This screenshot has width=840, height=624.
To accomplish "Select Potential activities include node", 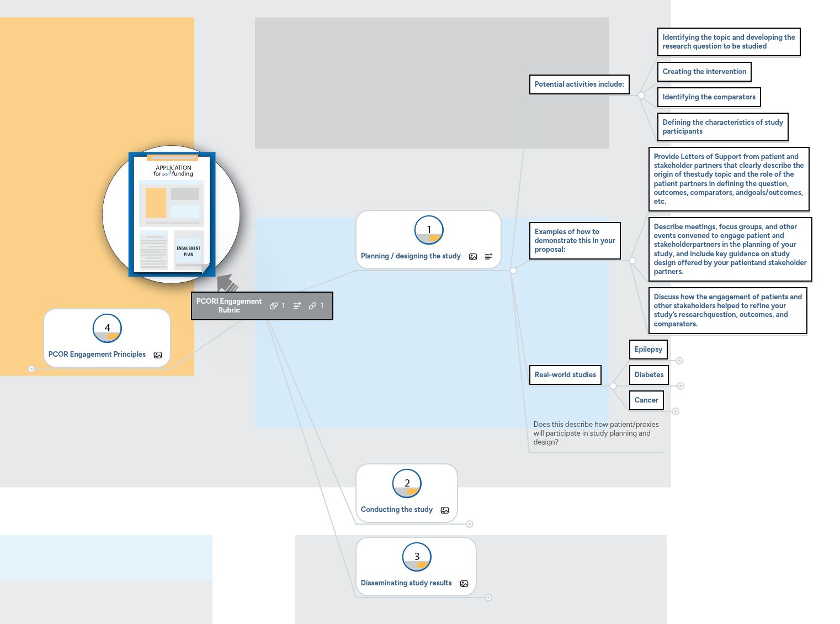I will tap(580, 84).
